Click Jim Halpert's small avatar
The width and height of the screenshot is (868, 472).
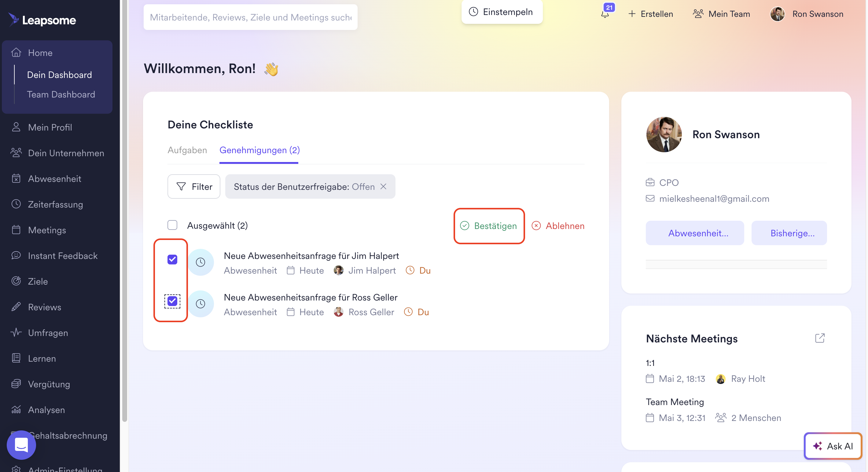coord(339,270)
